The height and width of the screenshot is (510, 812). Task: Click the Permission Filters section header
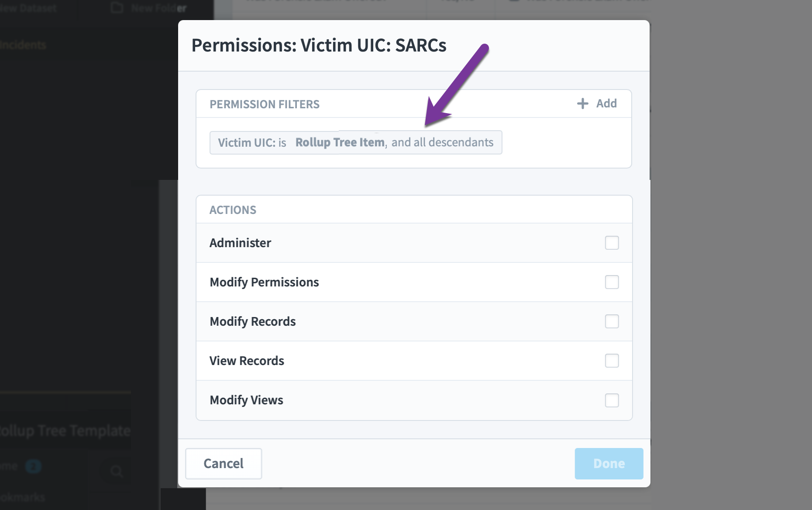[265, 104]
